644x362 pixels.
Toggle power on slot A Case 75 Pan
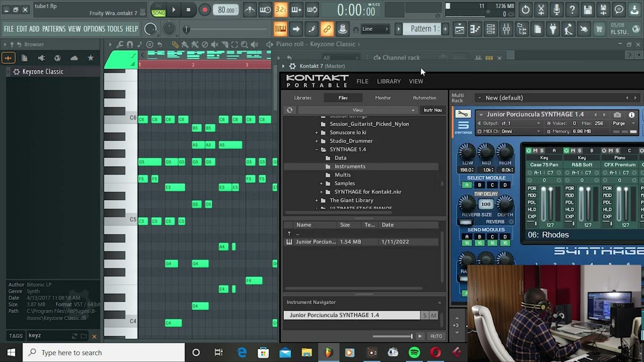pyautogui.click(x=529, y=150)
